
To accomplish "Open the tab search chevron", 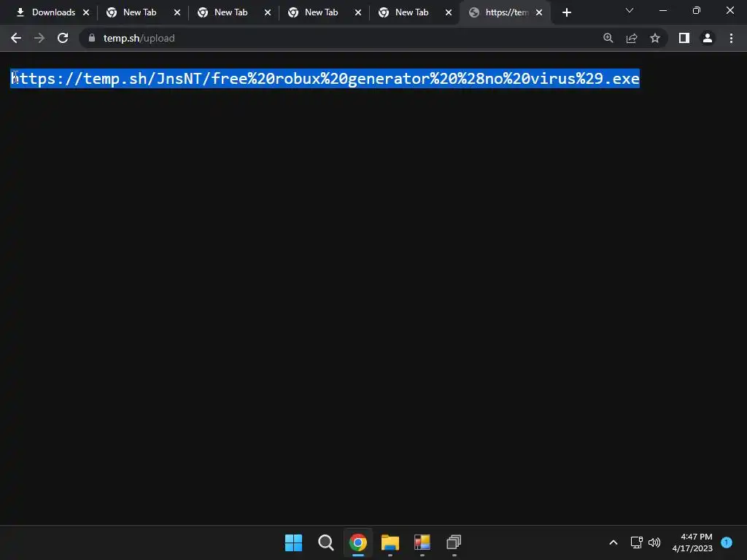I will click(x=630, y=10).
